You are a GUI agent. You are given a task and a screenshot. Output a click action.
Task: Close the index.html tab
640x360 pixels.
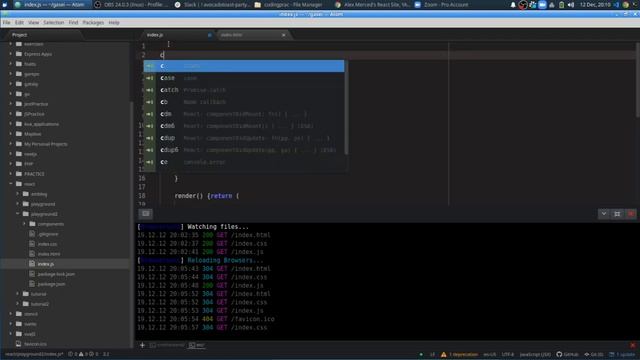284,35
